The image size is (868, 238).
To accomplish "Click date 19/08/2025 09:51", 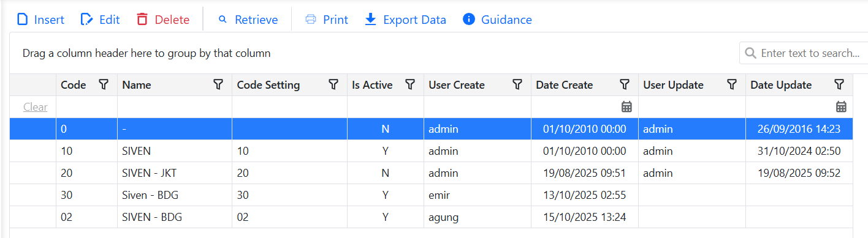I will [x=585, y=173].
